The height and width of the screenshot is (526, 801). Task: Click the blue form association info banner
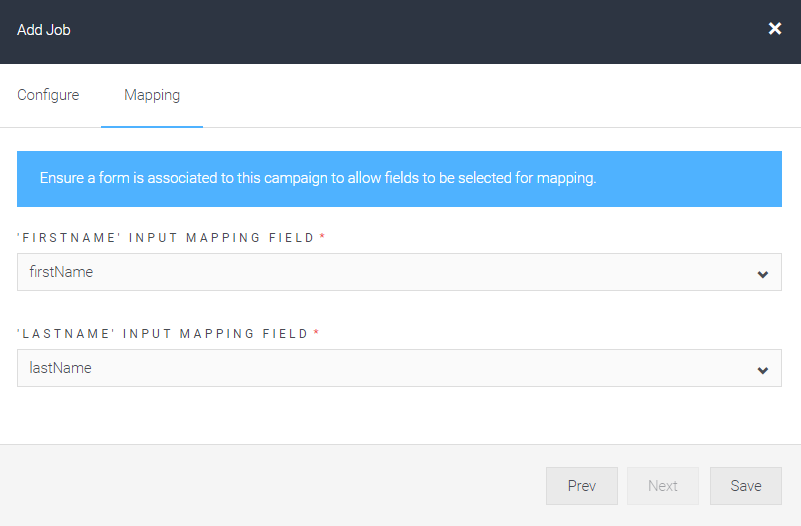[x=399, y=179]
